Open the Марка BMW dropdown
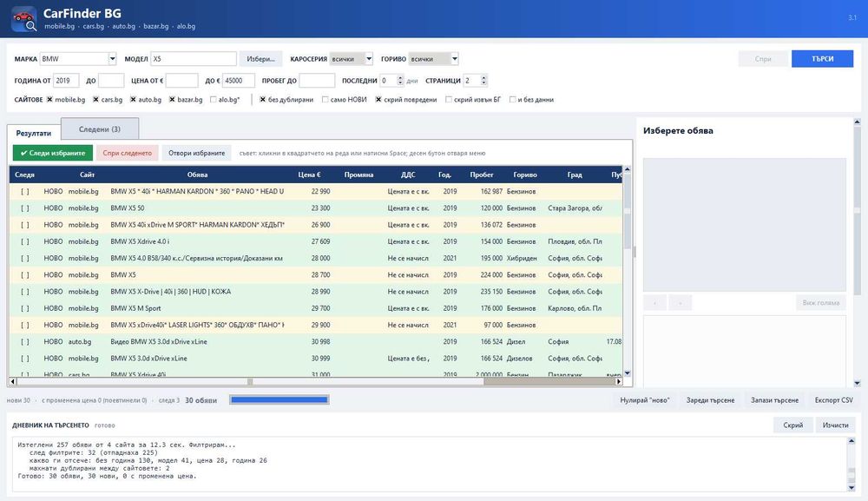 tap(112, 59)
